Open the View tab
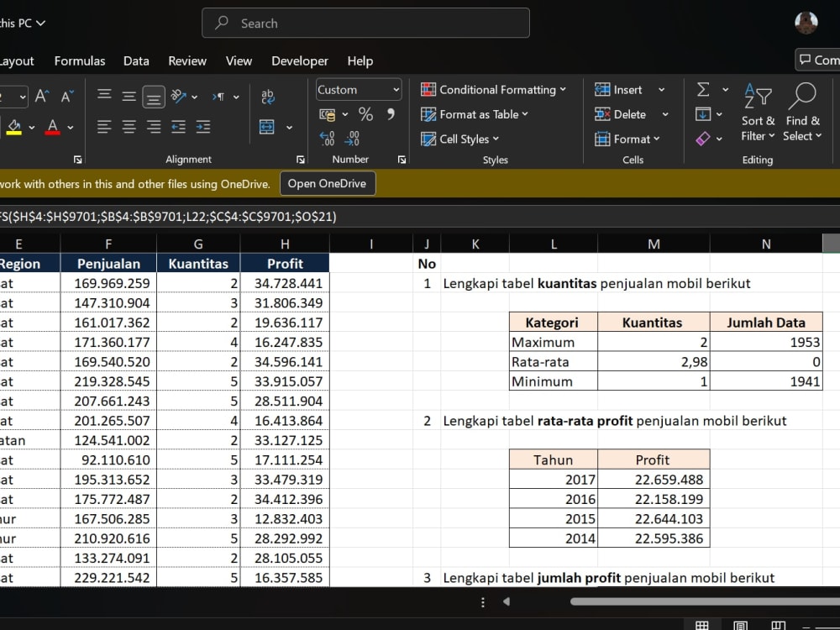The height and width of the screenshot is (630, 840). point(239,61)
